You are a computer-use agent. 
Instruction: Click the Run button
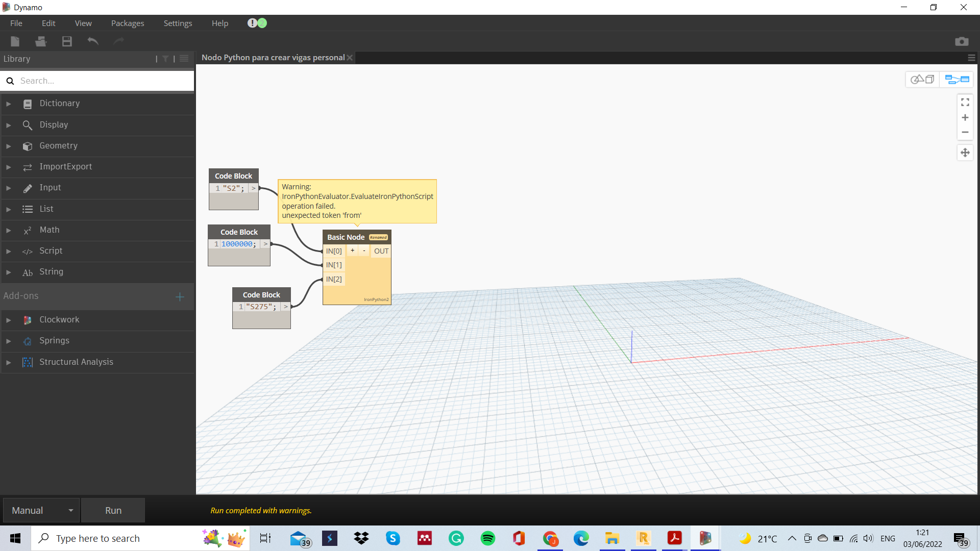coord(113,510)
